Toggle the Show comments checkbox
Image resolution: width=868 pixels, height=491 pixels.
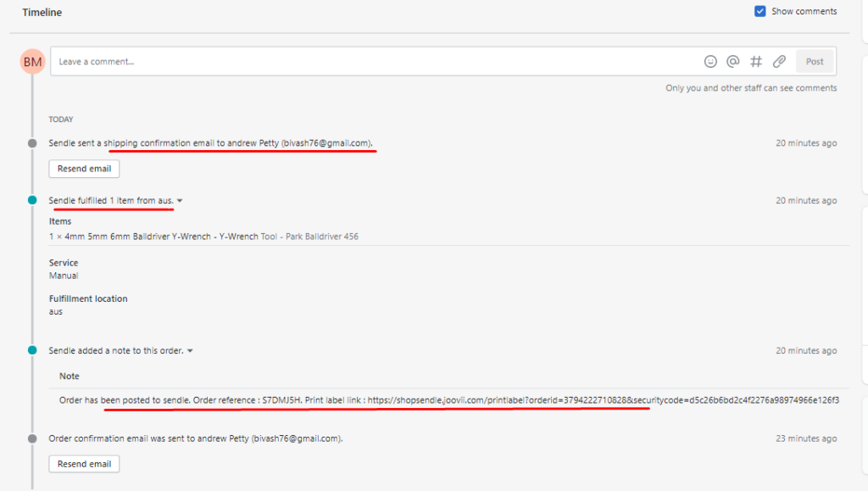point(759,12)
